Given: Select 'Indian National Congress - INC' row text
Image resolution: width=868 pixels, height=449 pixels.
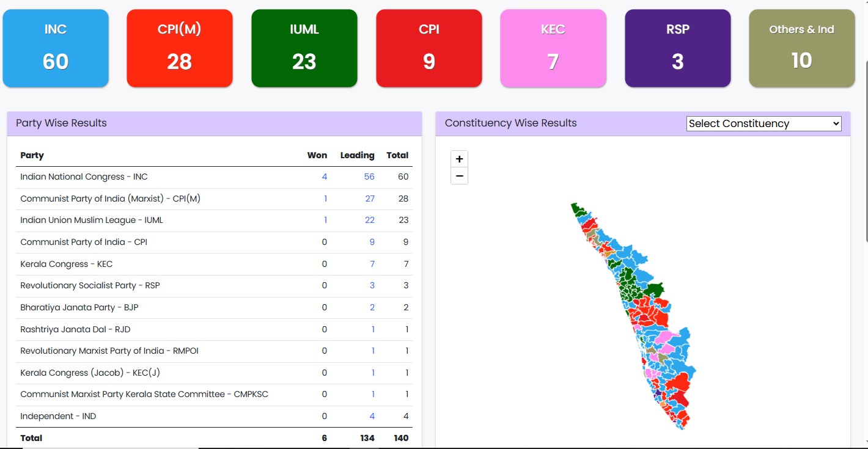Looking at the screenshot, I should [x=84, y=177].
